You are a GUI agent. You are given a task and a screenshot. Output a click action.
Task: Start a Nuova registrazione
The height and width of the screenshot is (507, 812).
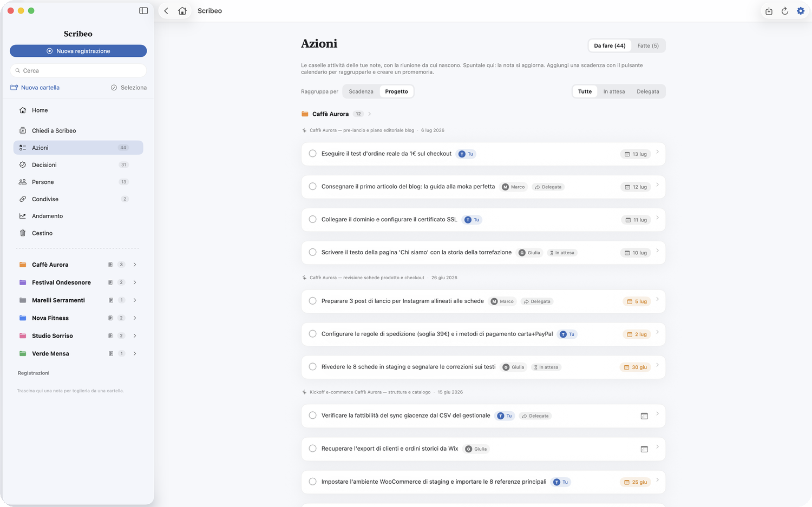point(78,51)
